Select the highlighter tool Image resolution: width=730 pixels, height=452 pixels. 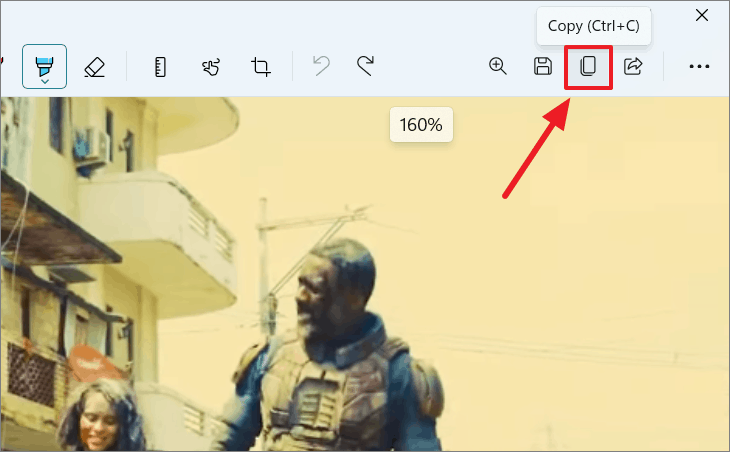coord(44,66)
